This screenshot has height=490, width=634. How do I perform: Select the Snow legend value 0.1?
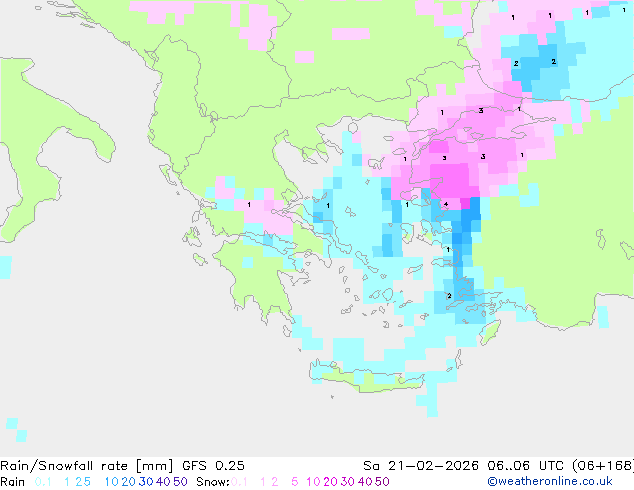coord(239,482)
